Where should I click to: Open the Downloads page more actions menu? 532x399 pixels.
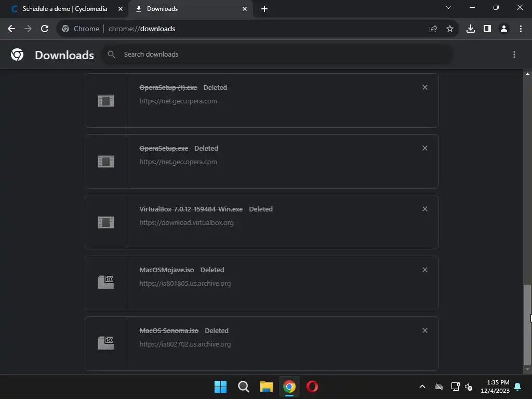pos(514,55)
